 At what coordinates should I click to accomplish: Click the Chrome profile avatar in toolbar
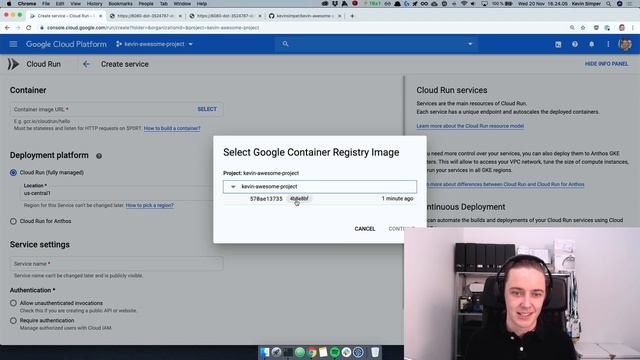[622, 28]
